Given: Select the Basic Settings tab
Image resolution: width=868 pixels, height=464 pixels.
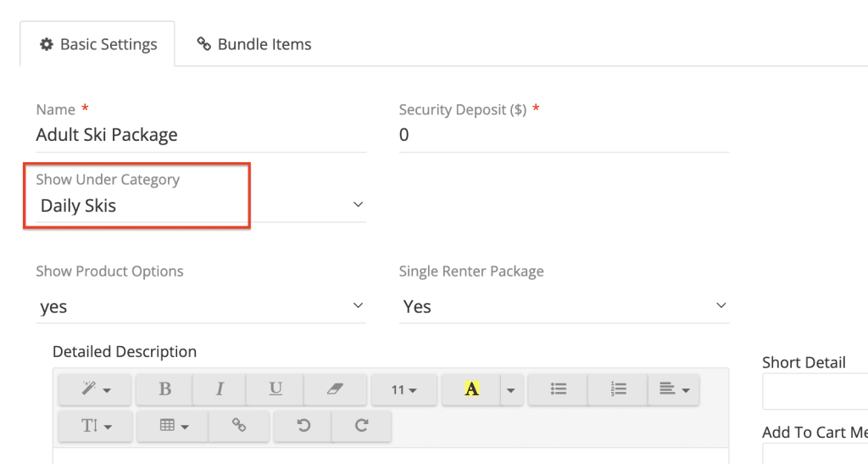Looking at the screenshot, I should point(98,44).
